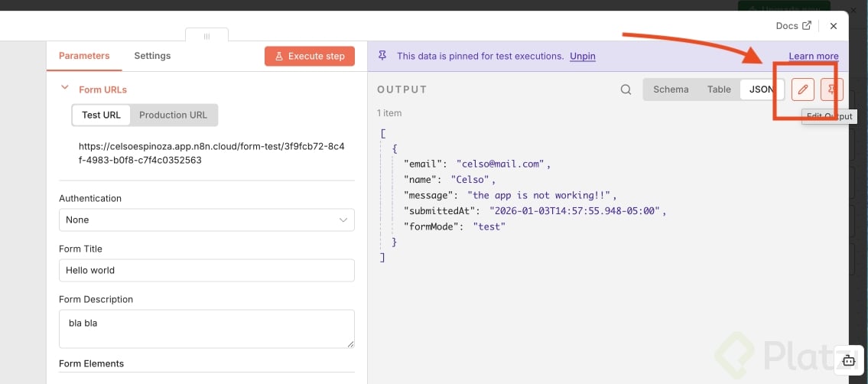Screen dimensions: 868x384
Task: Click the pin icon in the pinned data banner
Action: tap(382, 56)
